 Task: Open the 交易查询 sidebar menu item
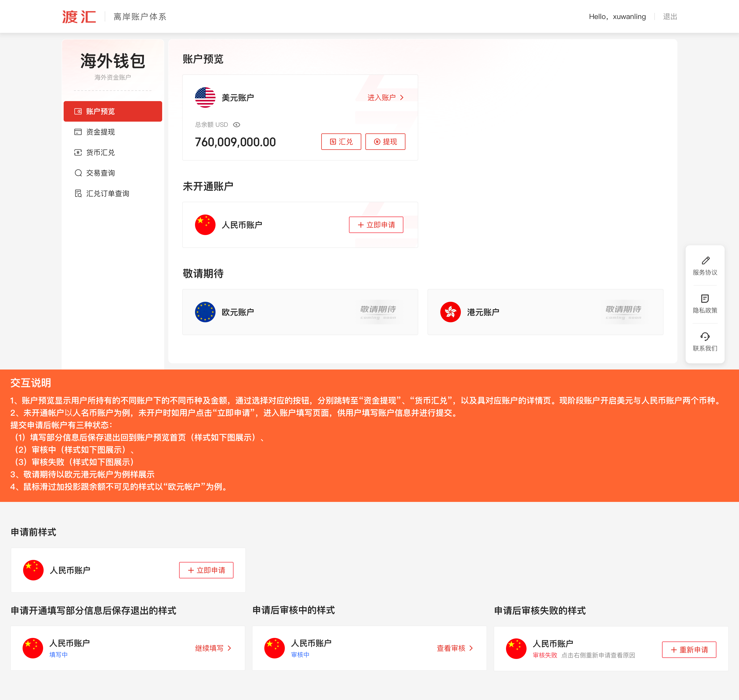click(113, 173)
